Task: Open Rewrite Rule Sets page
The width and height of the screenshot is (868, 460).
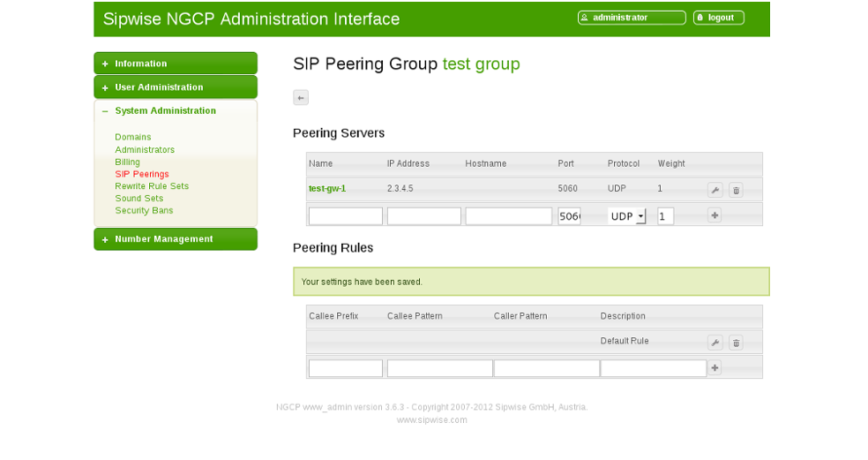Action: click(152, 186)
